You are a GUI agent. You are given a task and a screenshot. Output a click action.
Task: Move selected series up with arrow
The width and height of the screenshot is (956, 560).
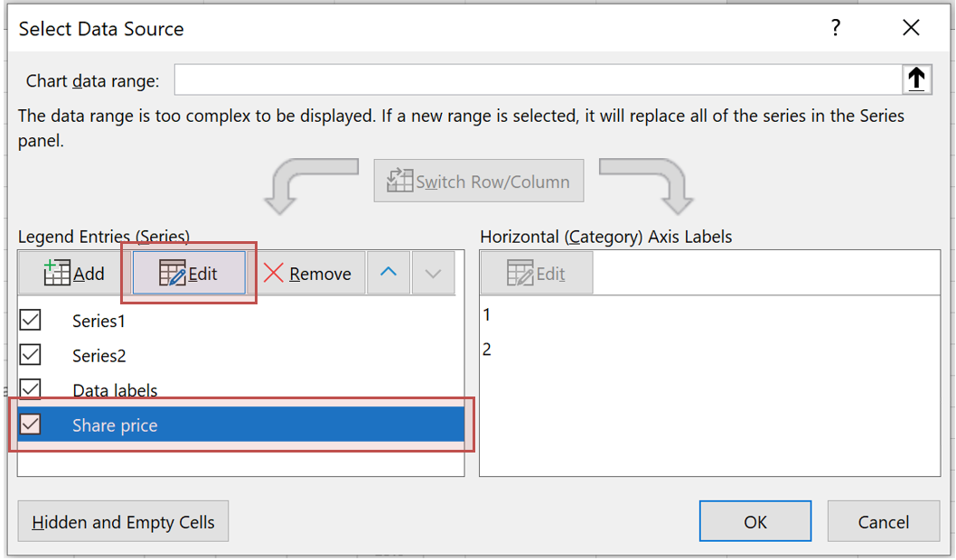[389, 273]
